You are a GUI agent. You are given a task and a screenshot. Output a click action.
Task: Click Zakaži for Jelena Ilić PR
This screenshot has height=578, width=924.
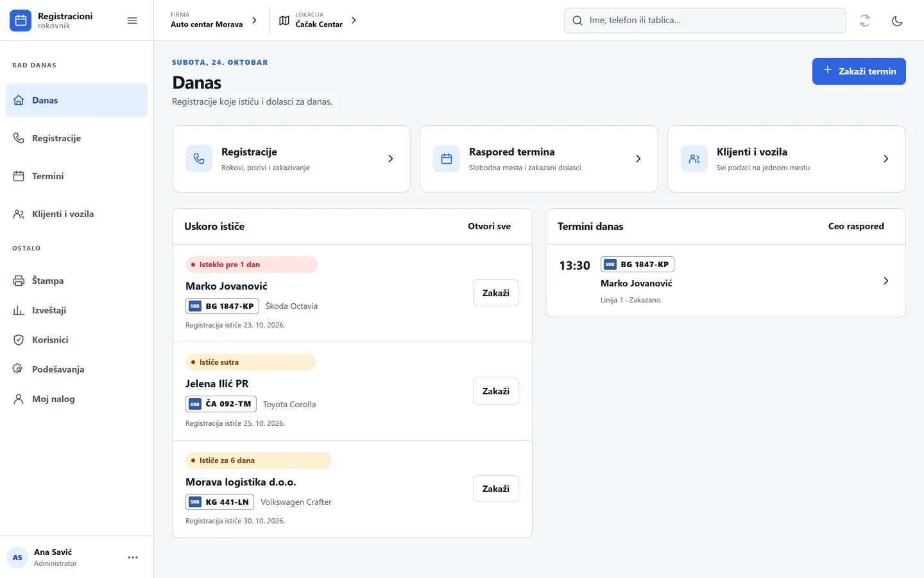click(x=496, y=391)
